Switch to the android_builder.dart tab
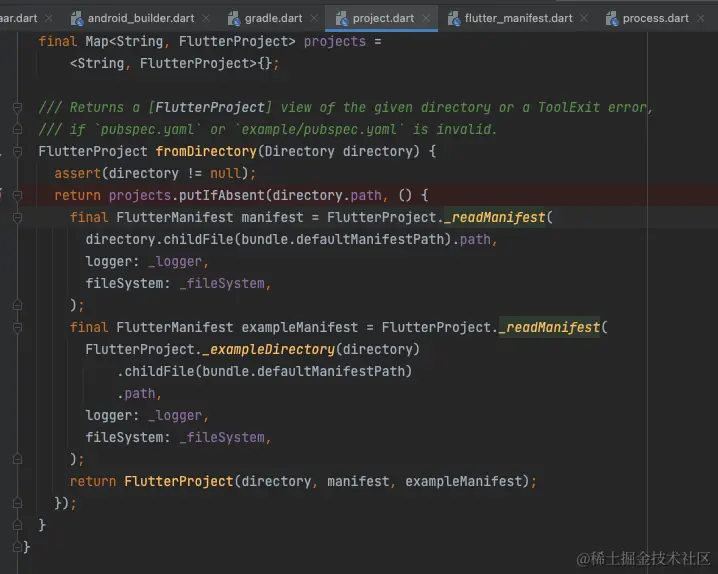 click(141, 18)
